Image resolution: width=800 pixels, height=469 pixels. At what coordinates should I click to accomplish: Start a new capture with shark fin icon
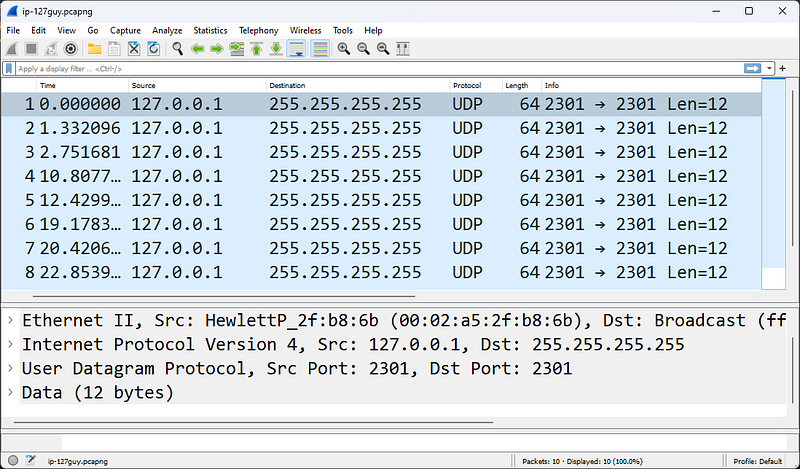pyautogui.click(x=12, y=49)
